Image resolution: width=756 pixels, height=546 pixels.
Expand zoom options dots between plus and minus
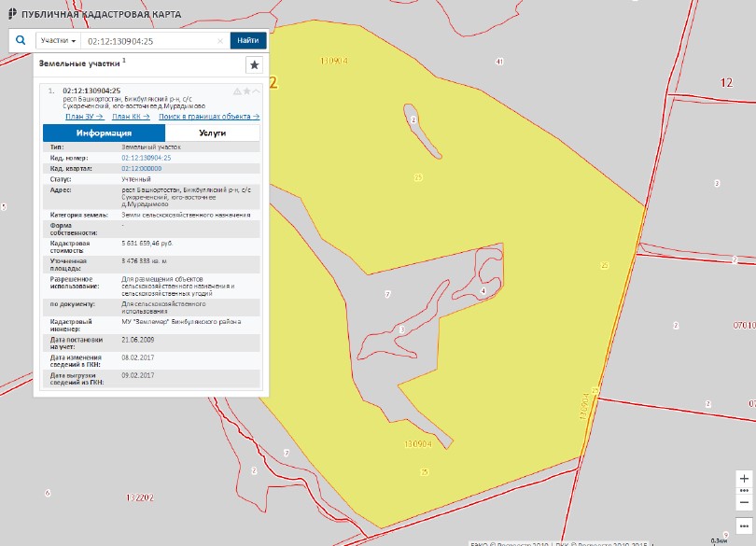point(744,490)
